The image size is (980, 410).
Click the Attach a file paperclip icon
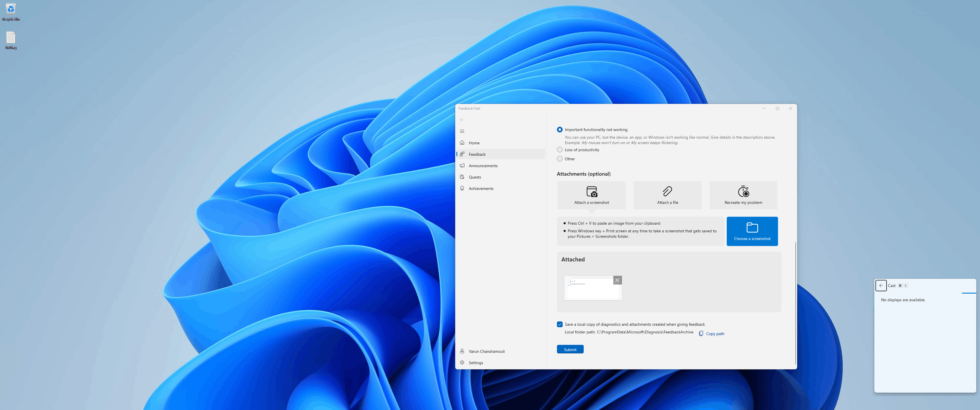(x=667, y=191)
